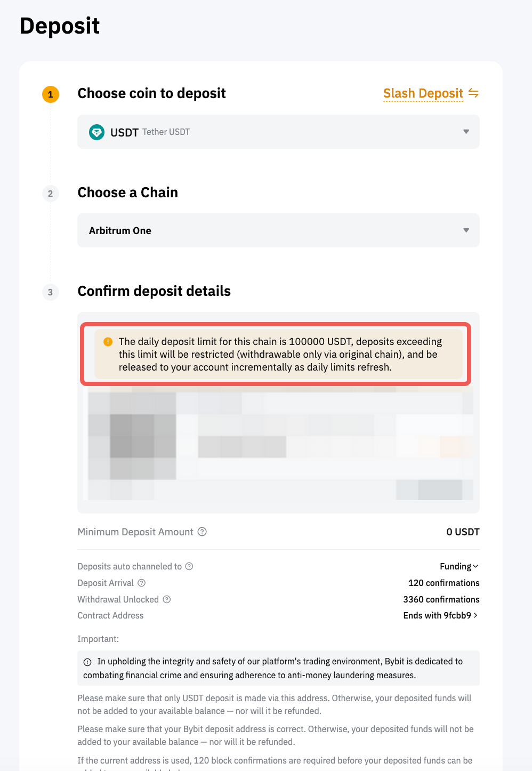Click the Slash Deposit swap arrows icon

click(x=473, y=93)
